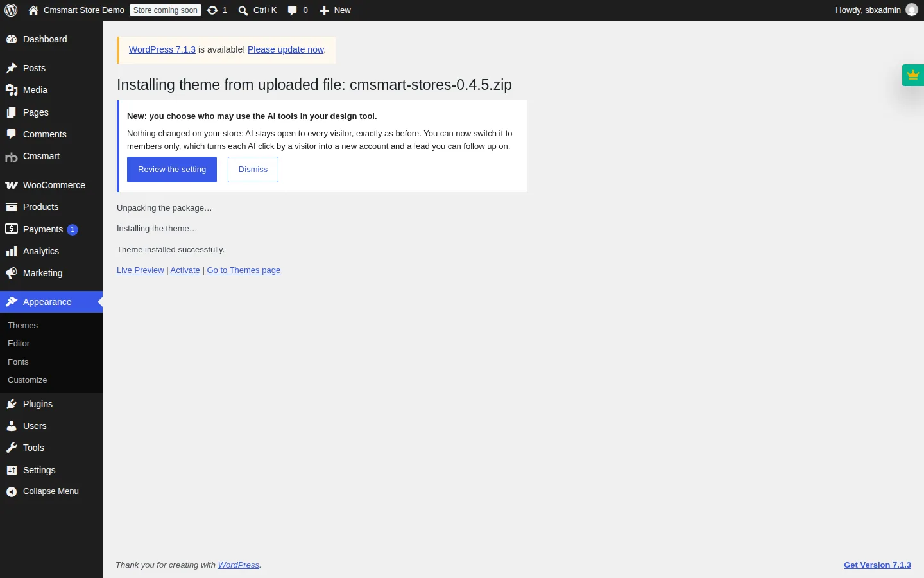Viewport: 924px width, 578px height.
Task: Open Media library icon in sidebar
Action: click(12, 90)
